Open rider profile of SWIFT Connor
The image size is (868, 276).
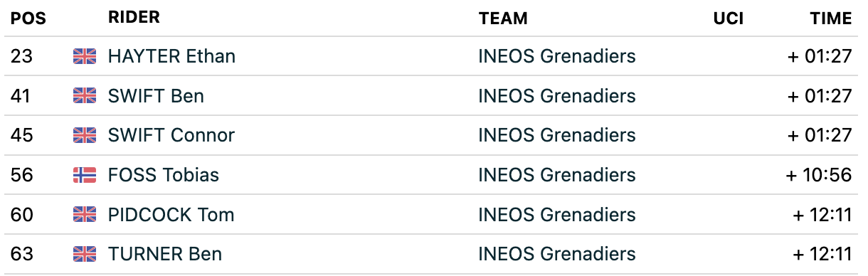(171, 135)
